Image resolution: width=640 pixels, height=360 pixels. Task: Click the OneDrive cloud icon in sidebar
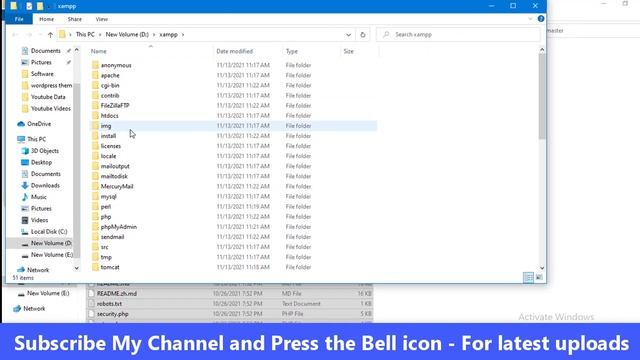point(21,124)
